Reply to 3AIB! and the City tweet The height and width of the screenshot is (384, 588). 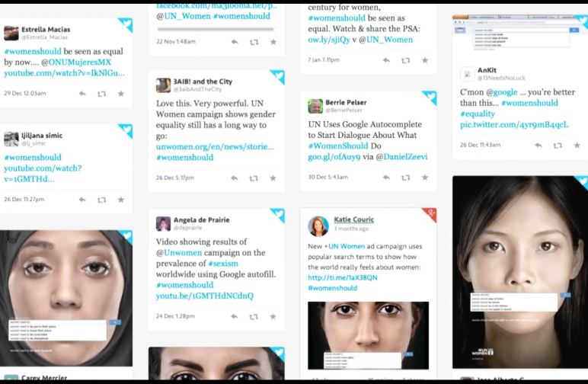pyautogui.click(x=235, y=178)
